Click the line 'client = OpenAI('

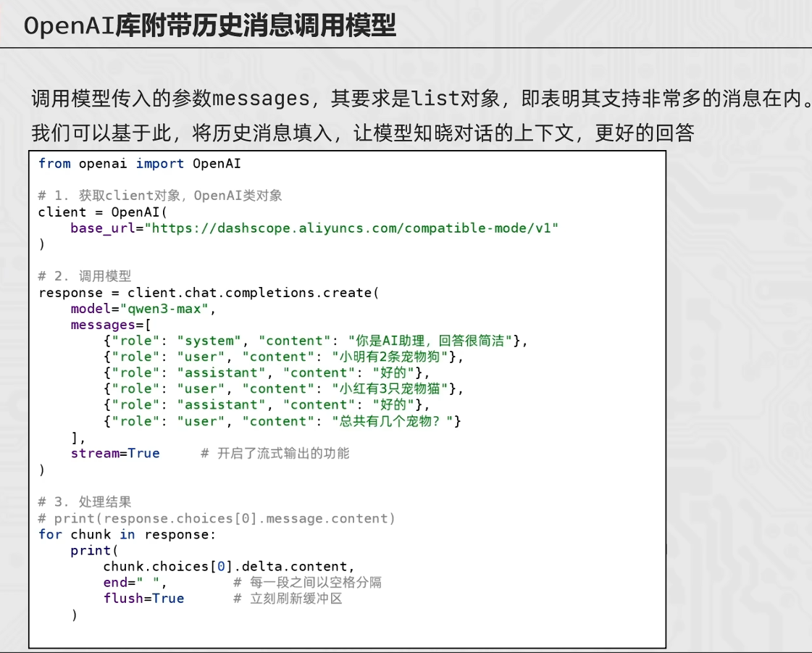(x=103, y=212)
